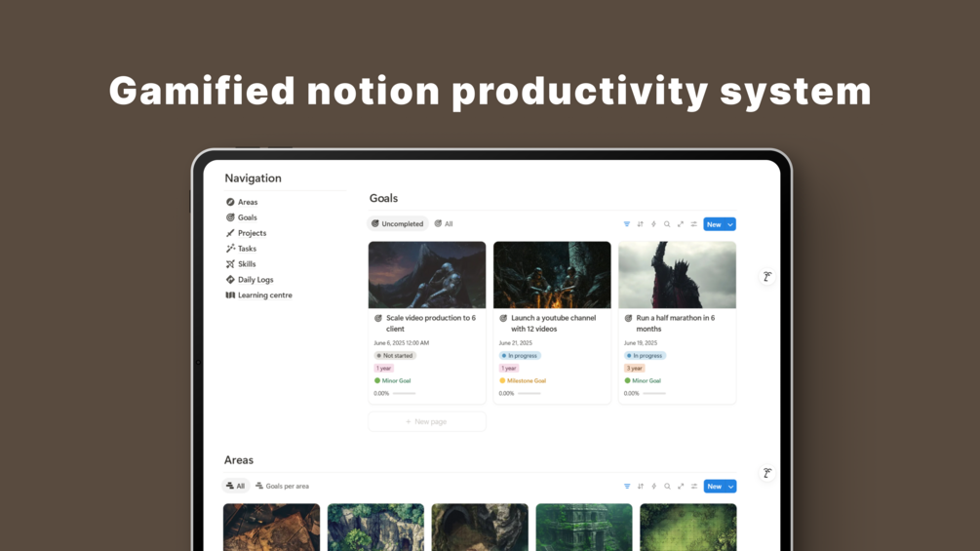Click the Areas section heading
This screenshot has height=551, width=980.
coord(239,459)
